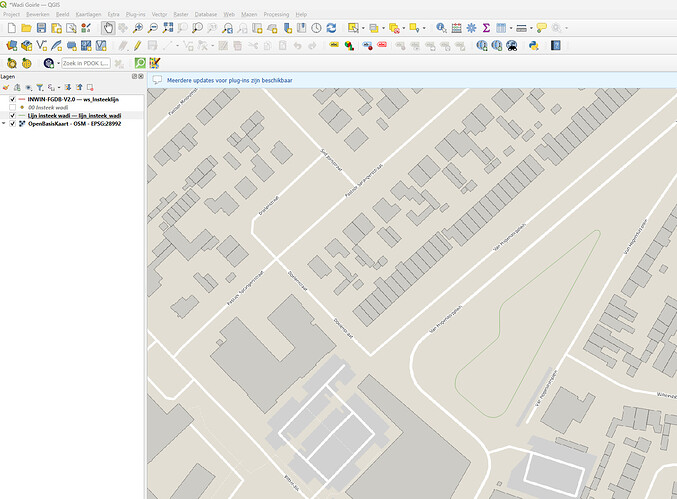The width and height of the screenshot is (677, 499).
Task: Click the Identify Features info tool
Action: coord(441,28)
